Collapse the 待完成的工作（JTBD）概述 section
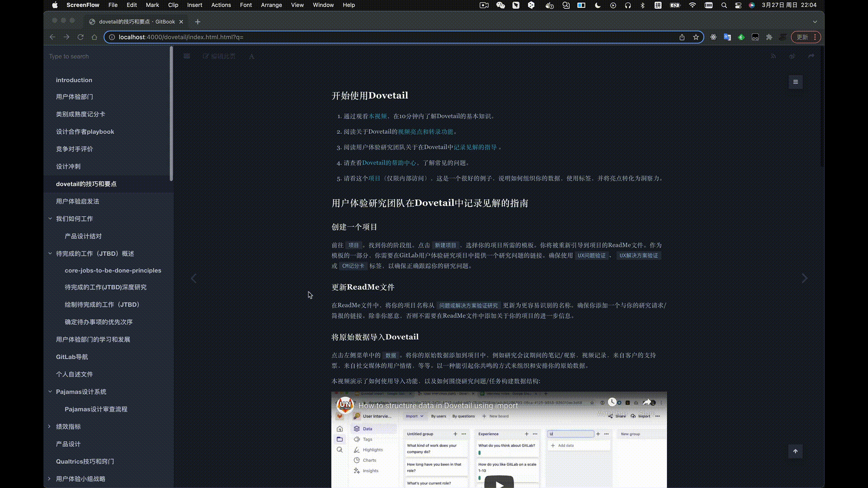The width and height of the screenshot is (868, 488). tap(50, 253)
